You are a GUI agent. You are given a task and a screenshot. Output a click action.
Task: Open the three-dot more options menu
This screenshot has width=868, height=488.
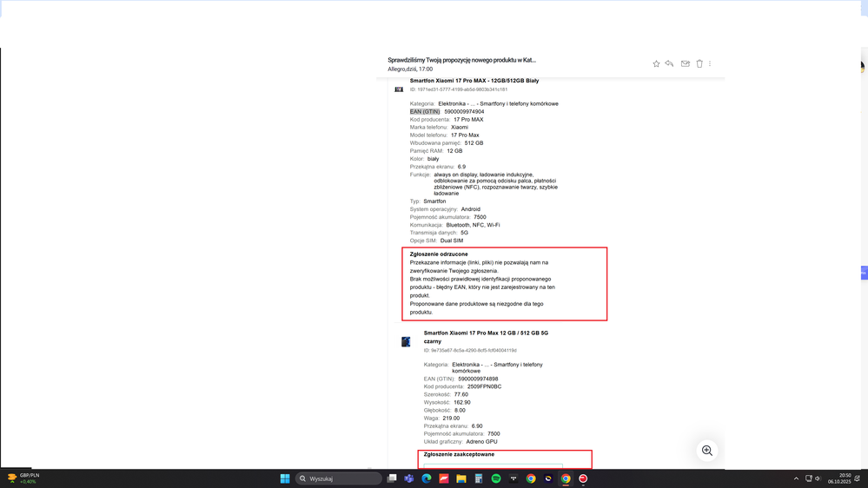[710, 63]
